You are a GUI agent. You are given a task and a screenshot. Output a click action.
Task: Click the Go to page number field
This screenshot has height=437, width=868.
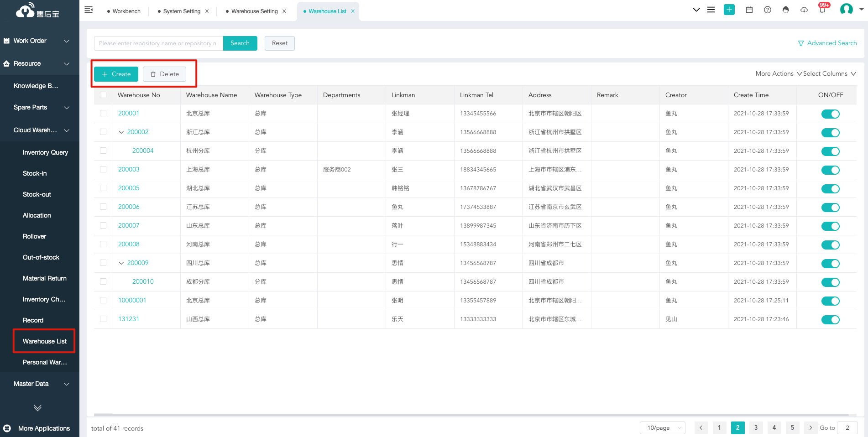coord(847,428)
